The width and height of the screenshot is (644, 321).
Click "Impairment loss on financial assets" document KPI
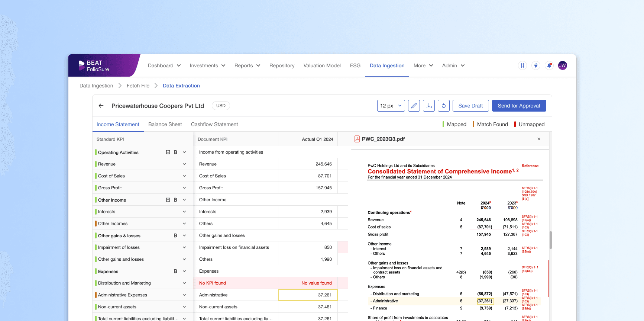pyautogui.click(x=234, y=247)
